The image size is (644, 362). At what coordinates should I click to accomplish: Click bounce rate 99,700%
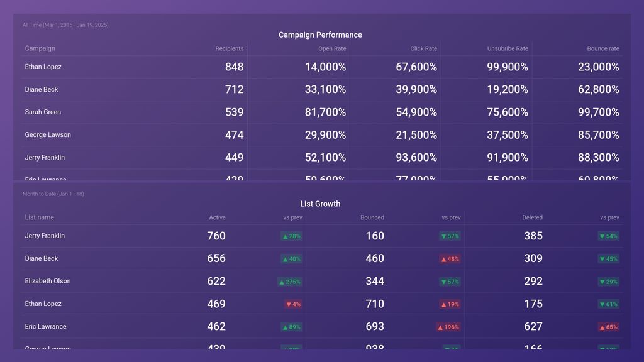(x=599, y=112)
